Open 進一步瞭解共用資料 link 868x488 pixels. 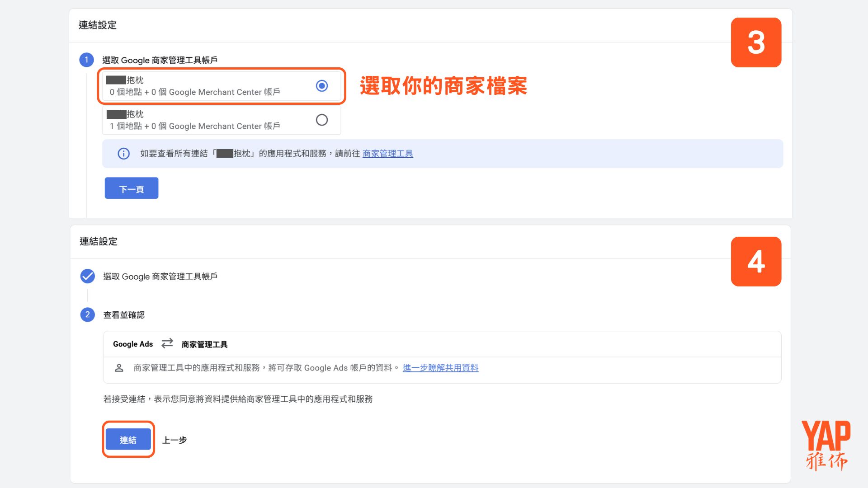pyautogui.click(x=440, y=368)
